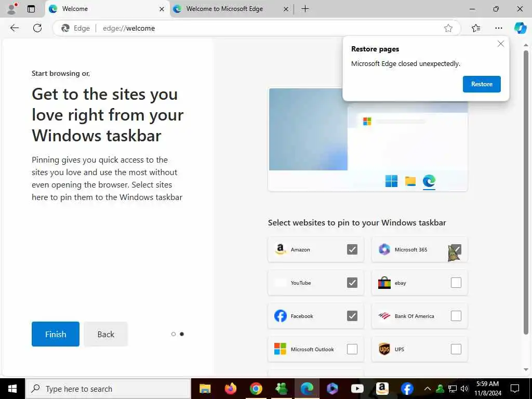Check the Bank Of America checkbox

456,316
